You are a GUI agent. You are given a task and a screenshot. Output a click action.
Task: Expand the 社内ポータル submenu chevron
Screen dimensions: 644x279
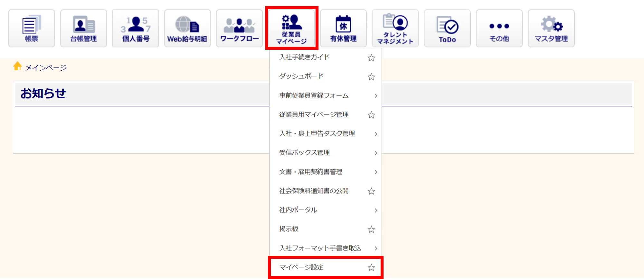click(x=375, y=210)
